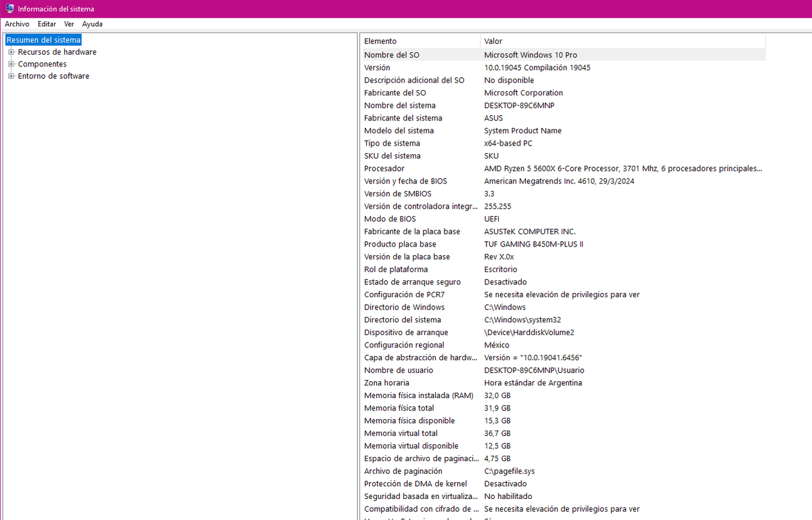
Task: Click the No habilitado value
Action: 508,496
